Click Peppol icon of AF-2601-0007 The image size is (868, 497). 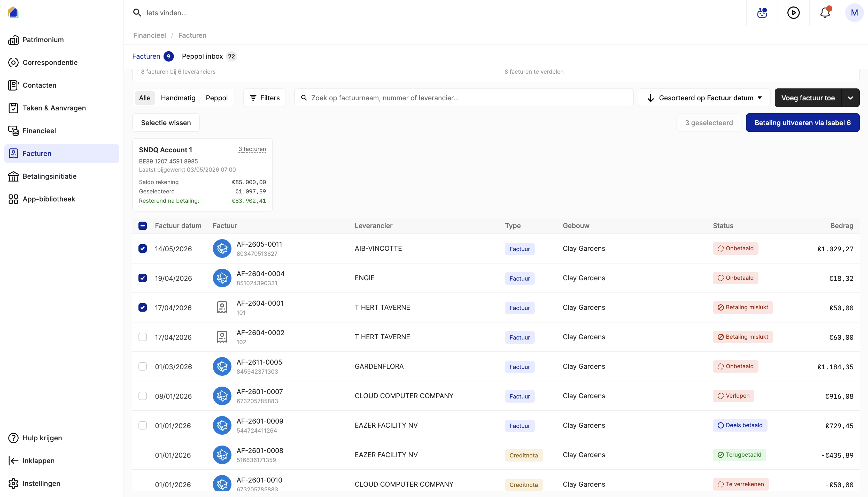(222, 396)
